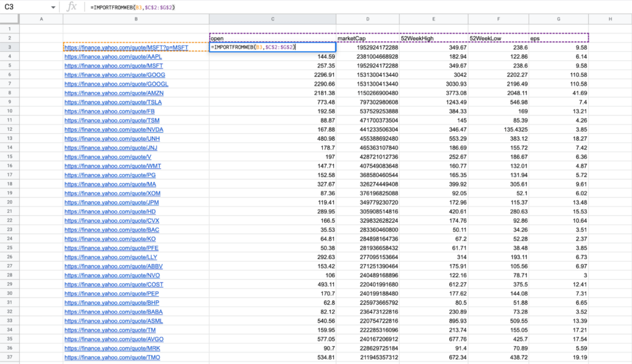Click the select-all corner box
Viewport: 632px width, 364px height.
pos(9,19)
